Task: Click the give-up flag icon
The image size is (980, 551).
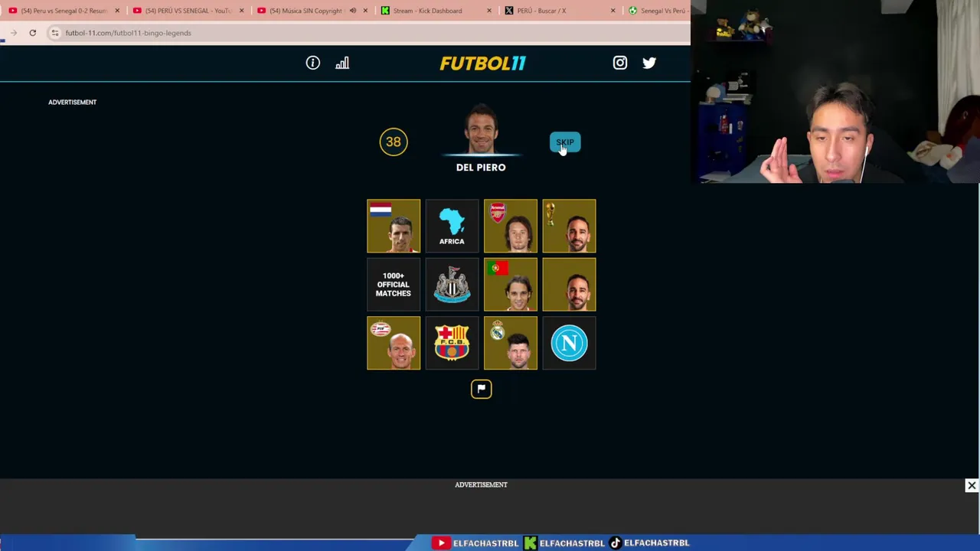Action: click(x=481, y=389)
